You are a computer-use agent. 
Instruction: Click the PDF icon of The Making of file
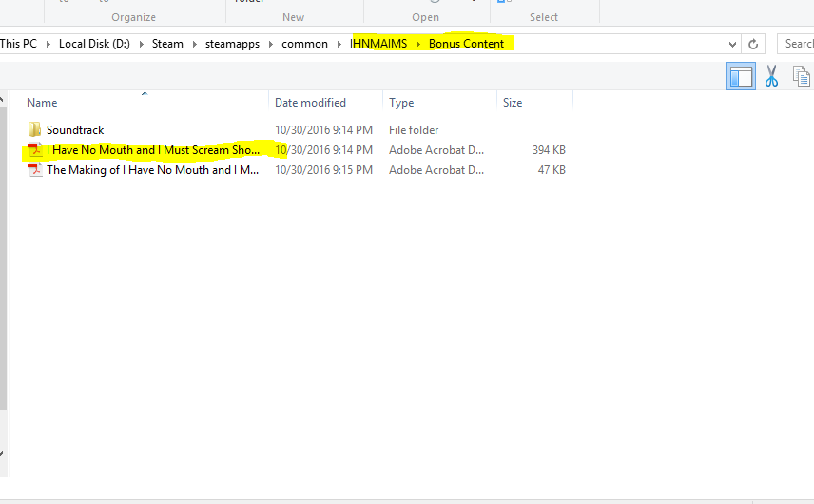[35, 169]
